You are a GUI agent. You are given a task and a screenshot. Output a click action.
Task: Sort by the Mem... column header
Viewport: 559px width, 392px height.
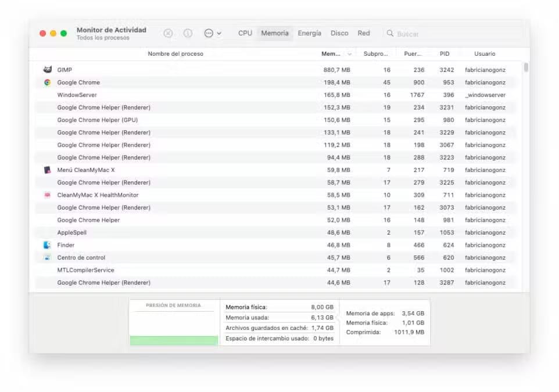[331, 54]
